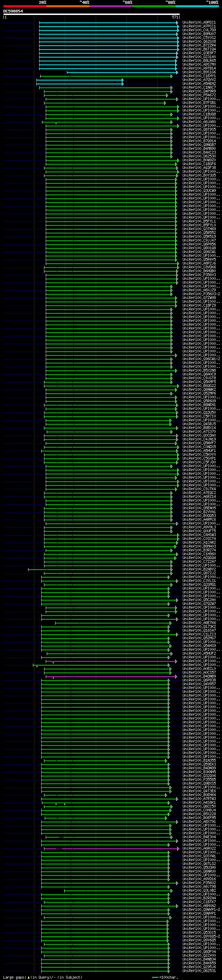This screenshot has height=980, width=222.
Task: Select hit UniRef100_Q5EN05
Action: [199, 508]
